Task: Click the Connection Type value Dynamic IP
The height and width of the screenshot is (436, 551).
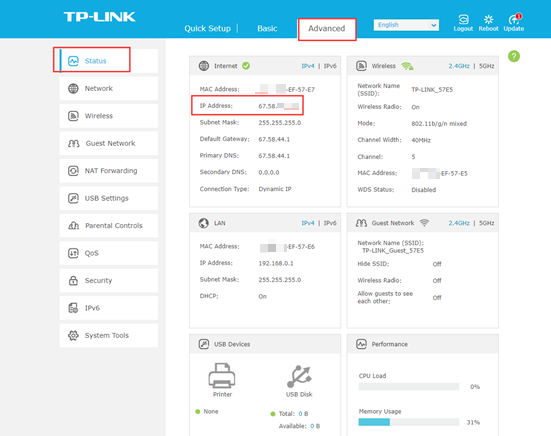Action: [x=275, y=189]
